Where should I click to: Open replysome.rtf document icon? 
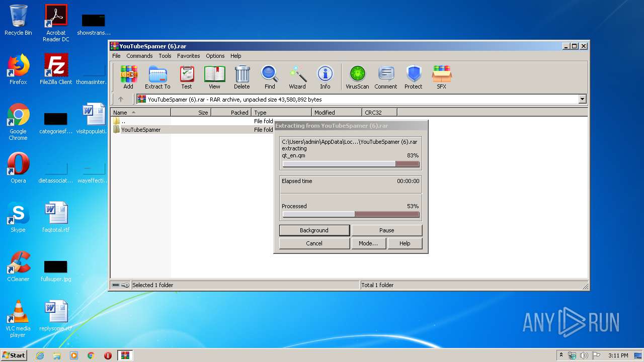click(56, 316)
